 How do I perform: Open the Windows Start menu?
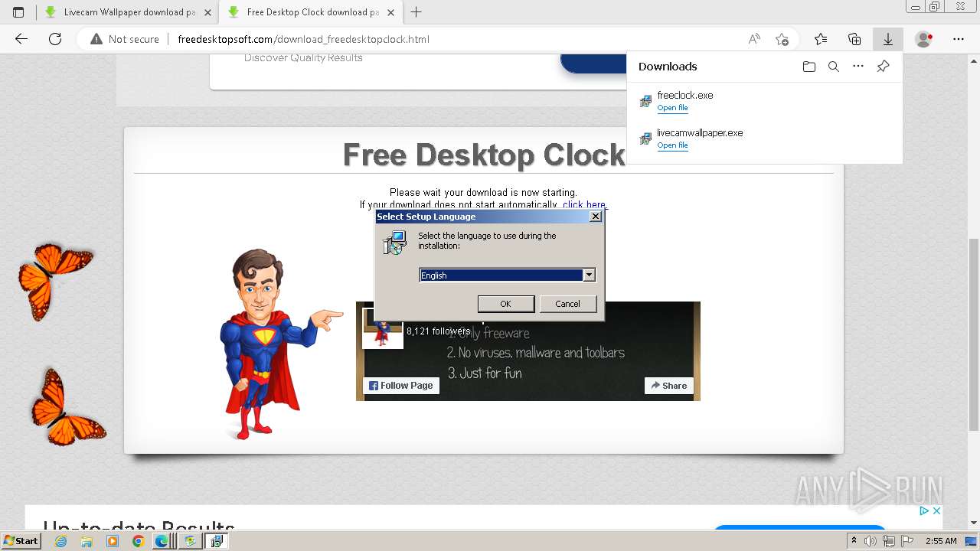pos(21,541)
